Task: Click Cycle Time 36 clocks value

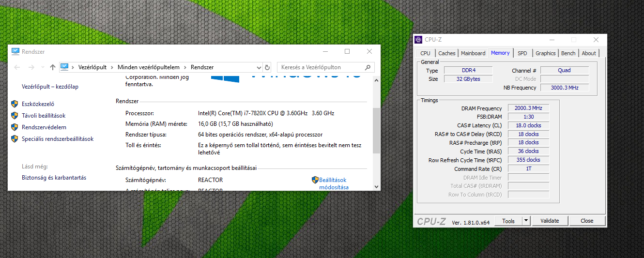Action: (528, 151)
